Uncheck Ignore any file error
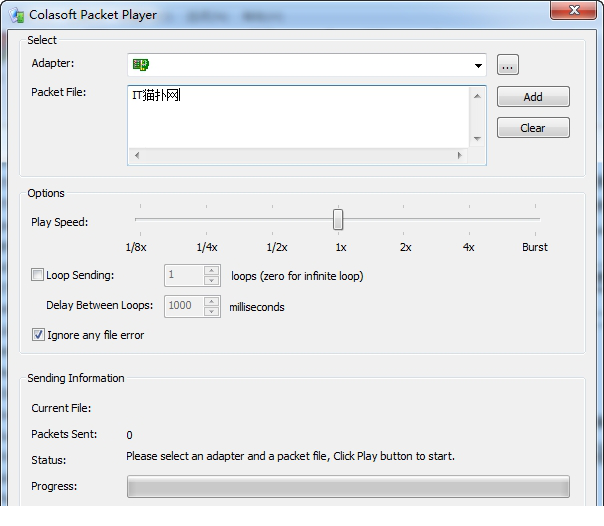The height and width of the screenshot is (526, 604). [38, 335]
